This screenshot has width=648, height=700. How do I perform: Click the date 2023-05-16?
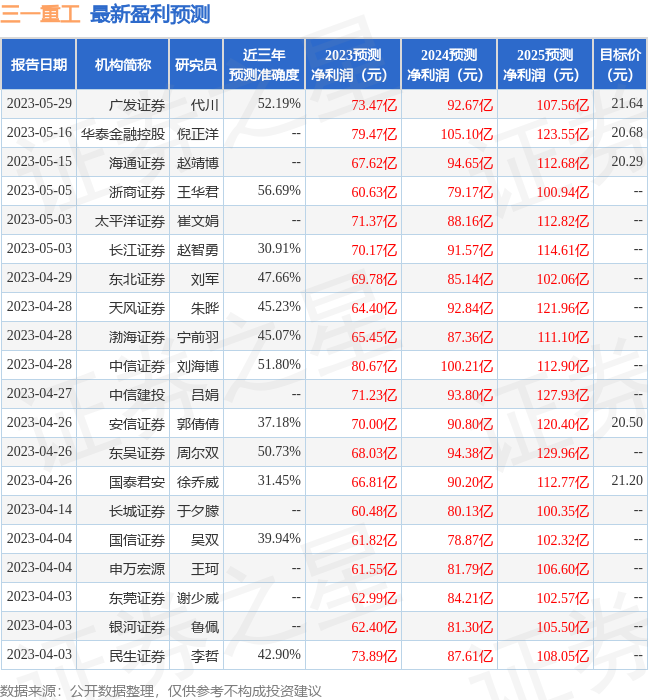click(x=39, y=133)
